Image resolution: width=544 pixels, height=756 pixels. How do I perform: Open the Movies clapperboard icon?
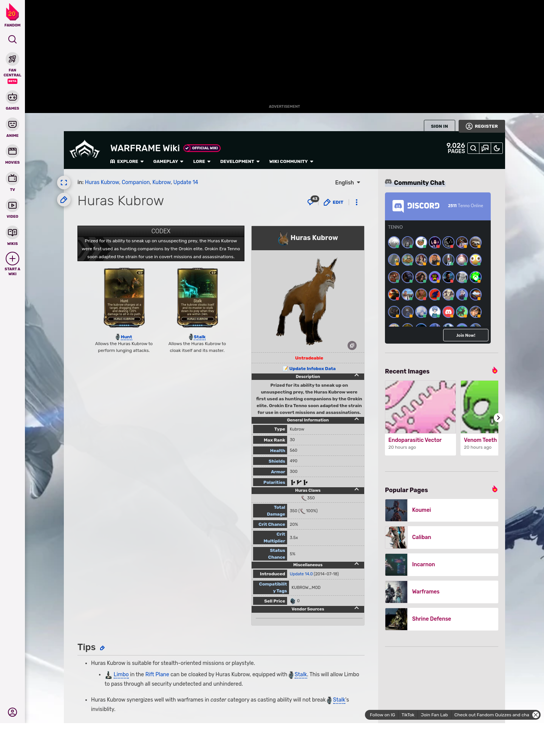click(x=12, y=151)
